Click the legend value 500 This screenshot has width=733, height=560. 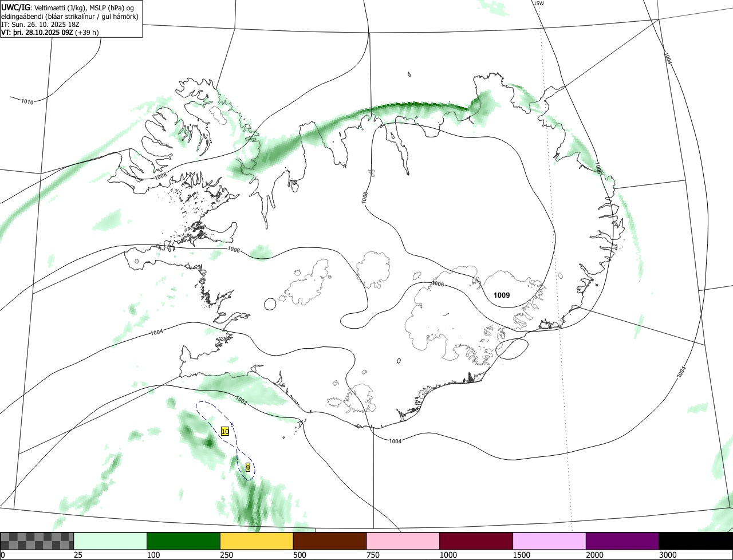[x=300, y=555]
